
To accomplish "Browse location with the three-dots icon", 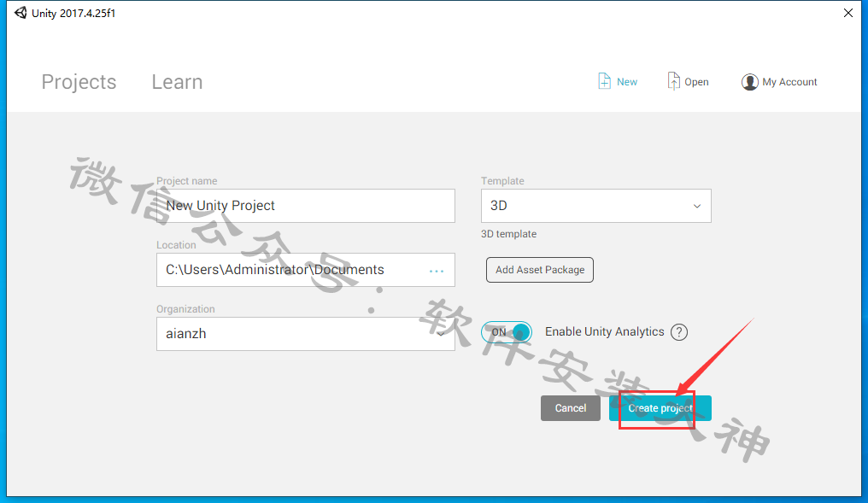I will pos(437,272).
